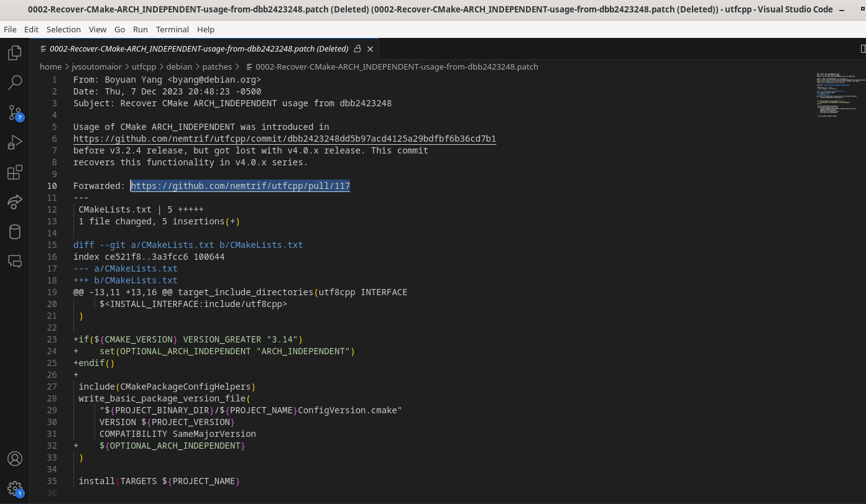
Task: Open the Selection menu
Action: tap(63, 29)
